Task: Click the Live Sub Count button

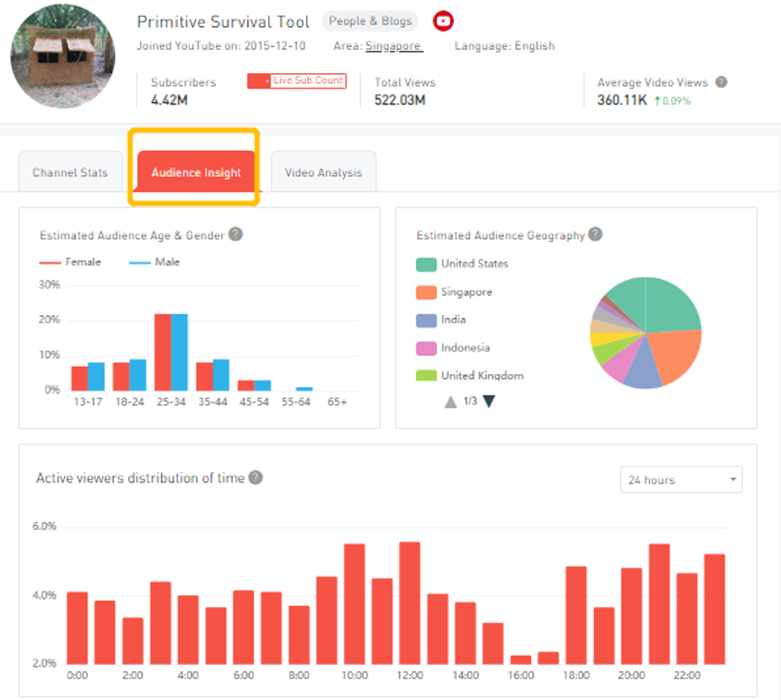Action: coord(297,80)
